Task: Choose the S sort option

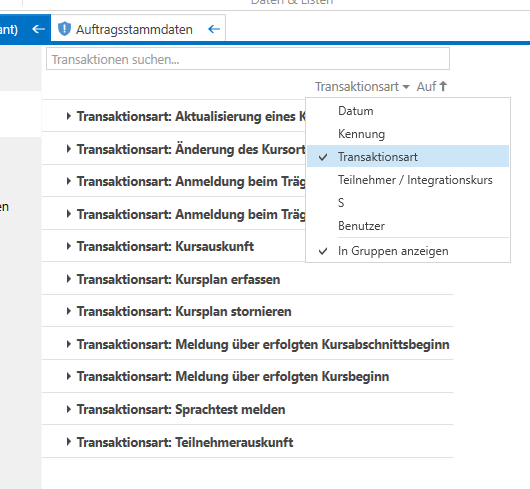Action: pyautogui.click(x=408, y=203)
